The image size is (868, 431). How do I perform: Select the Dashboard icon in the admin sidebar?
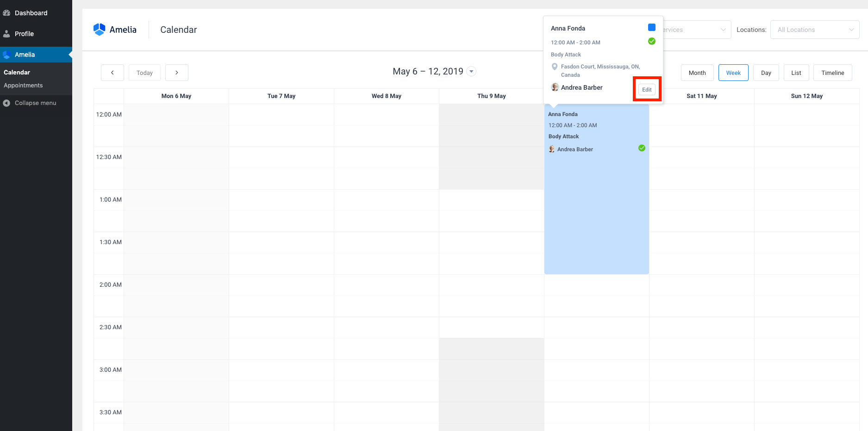point(6,12)
